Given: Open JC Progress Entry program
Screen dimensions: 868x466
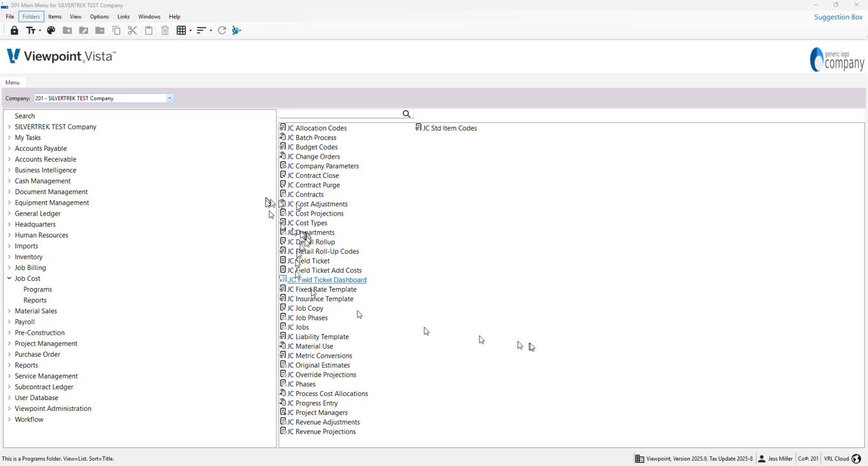Looking at the screenshot, I should (313, 403).
